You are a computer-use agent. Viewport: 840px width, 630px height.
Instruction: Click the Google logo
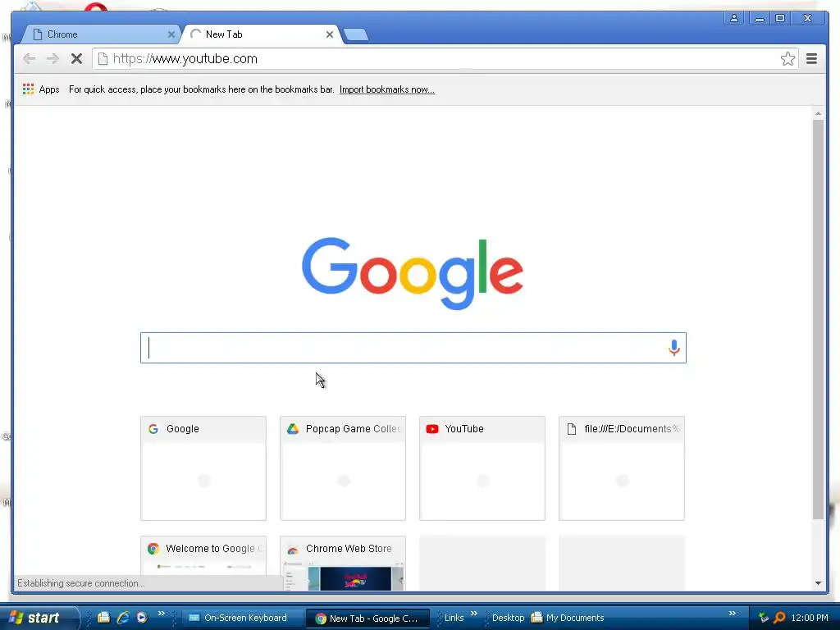(413, 273)
